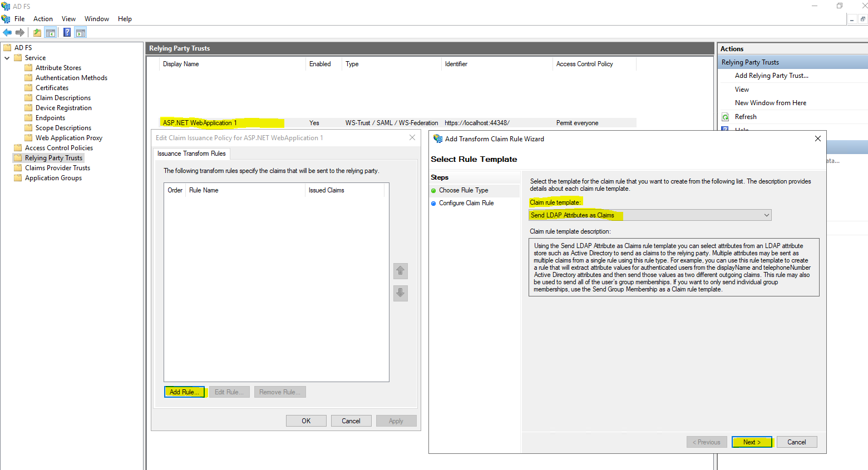Open Help using the question mark toolbar icon
The width and height of the screenshot is (868, 470).
click(66, 32)
